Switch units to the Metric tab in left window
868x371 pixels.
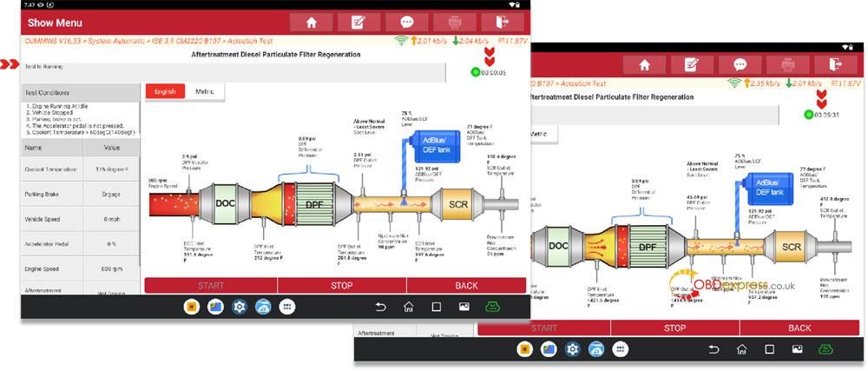pos(205,91)
